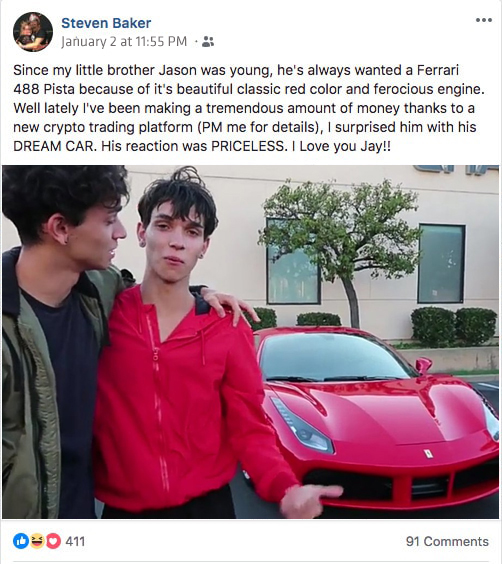Click the Ferrari hood emblem in the photo
502x564 pixels.
point(428,454)
